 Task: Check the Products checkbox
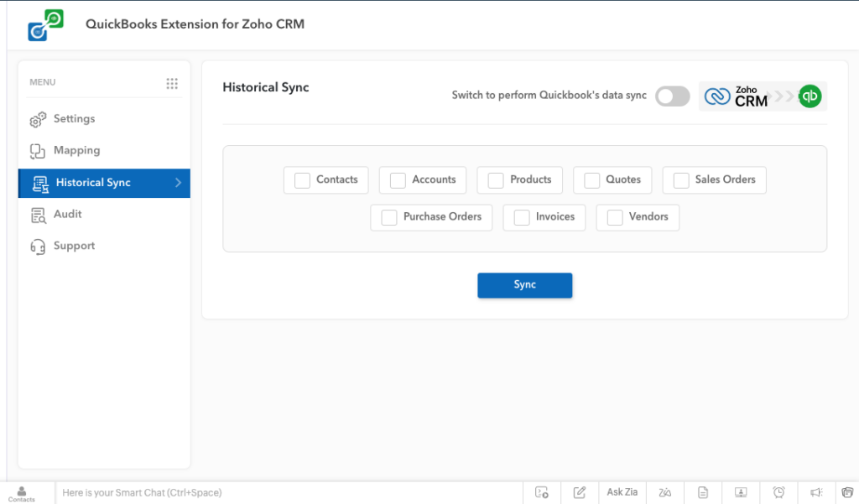tap(496, 180)
